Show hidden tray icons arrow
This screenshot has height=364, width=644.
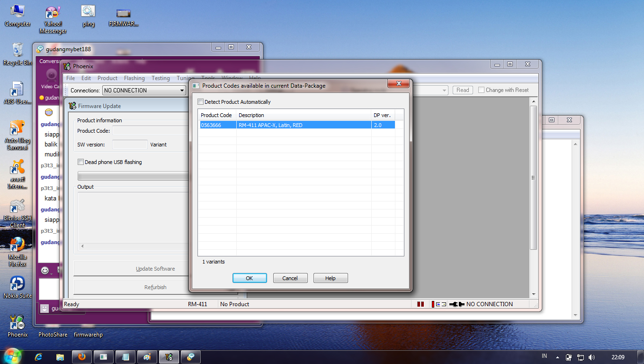coord(558,357)
